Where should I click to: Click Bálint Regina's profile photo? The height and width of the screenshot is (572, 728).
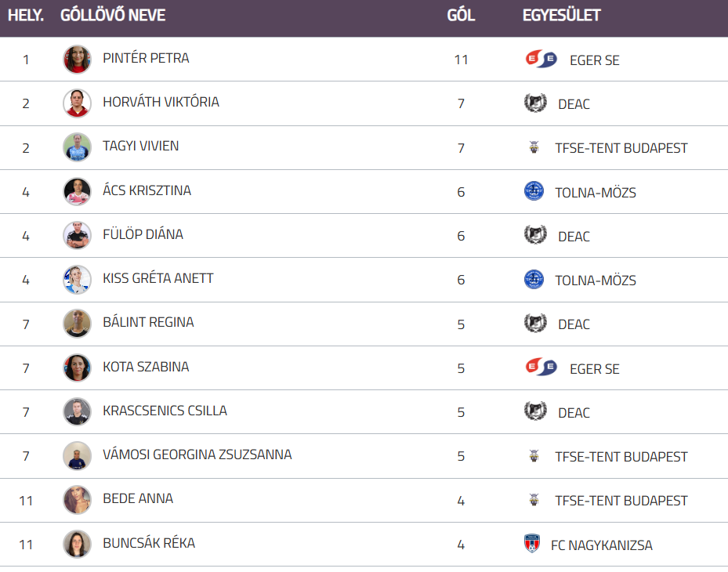click(x=77, y=324)
